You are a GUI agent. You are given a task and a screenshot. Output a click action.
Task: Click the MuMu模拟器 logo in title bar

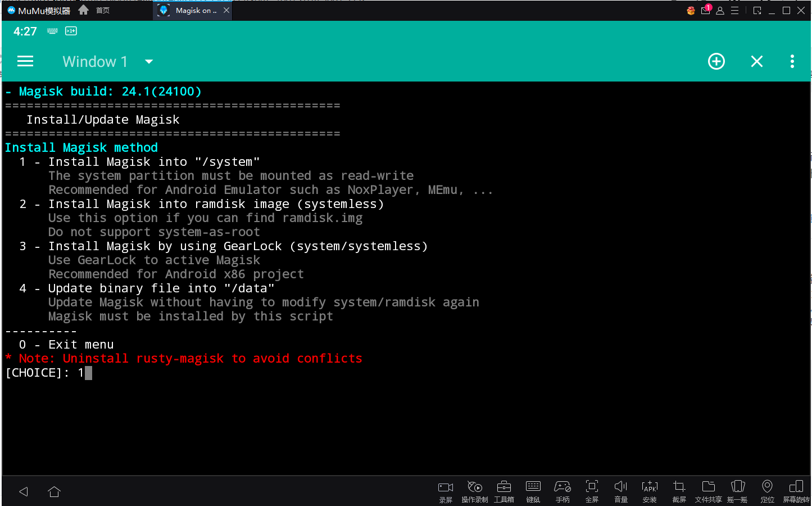pyautogui.click(x=39, y=10)
